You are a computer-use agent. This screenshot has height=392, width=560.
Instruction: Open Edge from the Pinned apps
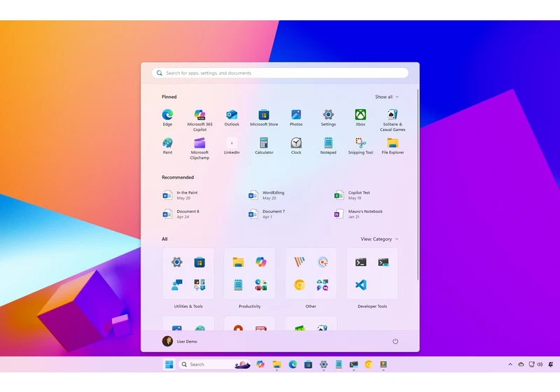pyautogui.click(x=167, y=118)
